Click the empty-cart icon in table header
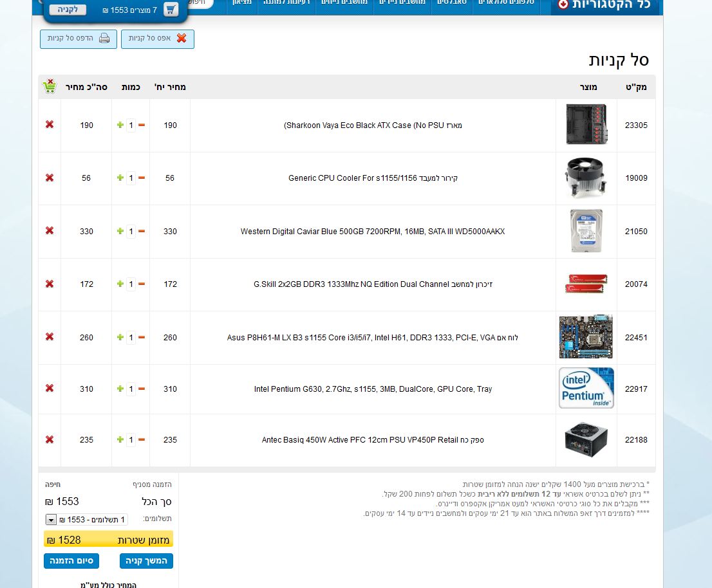Screen dimensions: 712x588 [50, 86]
